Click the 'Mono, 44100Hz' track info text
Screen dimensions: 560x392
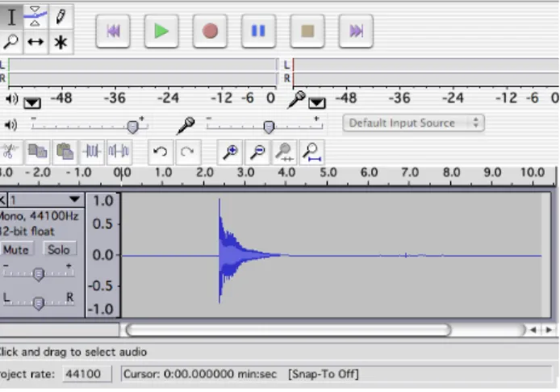tap(40, 216)
